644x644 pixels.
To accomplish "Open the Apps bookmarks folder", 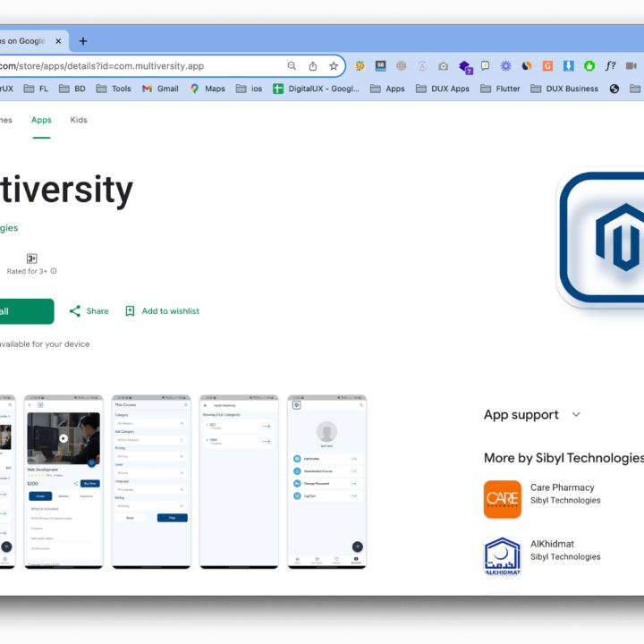I will (387, 89).
